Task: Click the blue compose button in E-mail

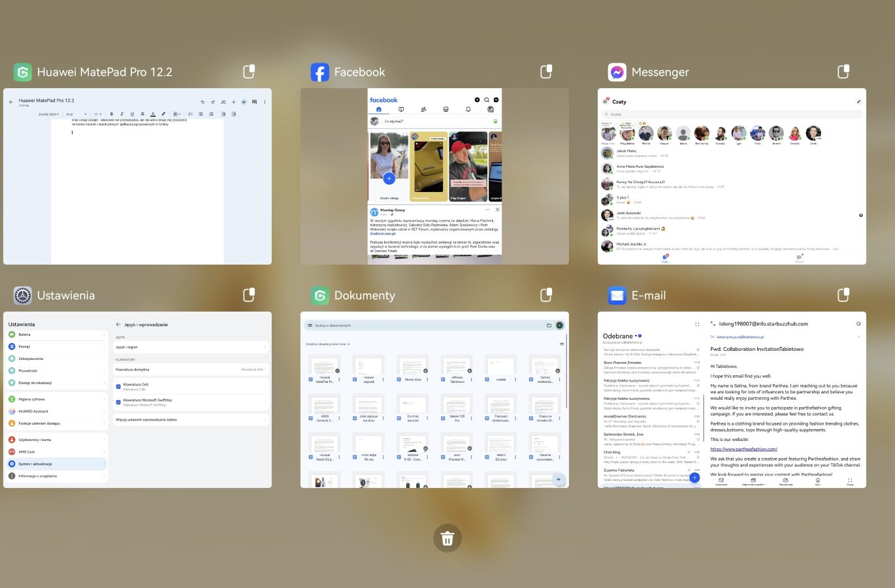Action: coord(694,478)
